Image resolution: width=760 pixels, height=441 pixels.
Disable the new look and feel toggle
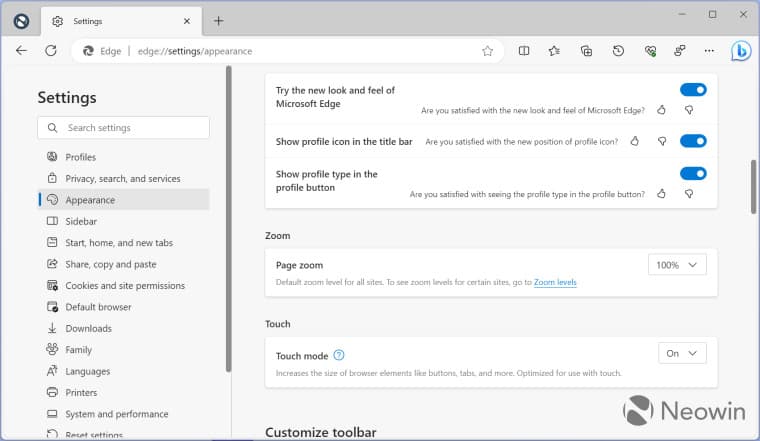pyautogui.click(x=693, y=90)
